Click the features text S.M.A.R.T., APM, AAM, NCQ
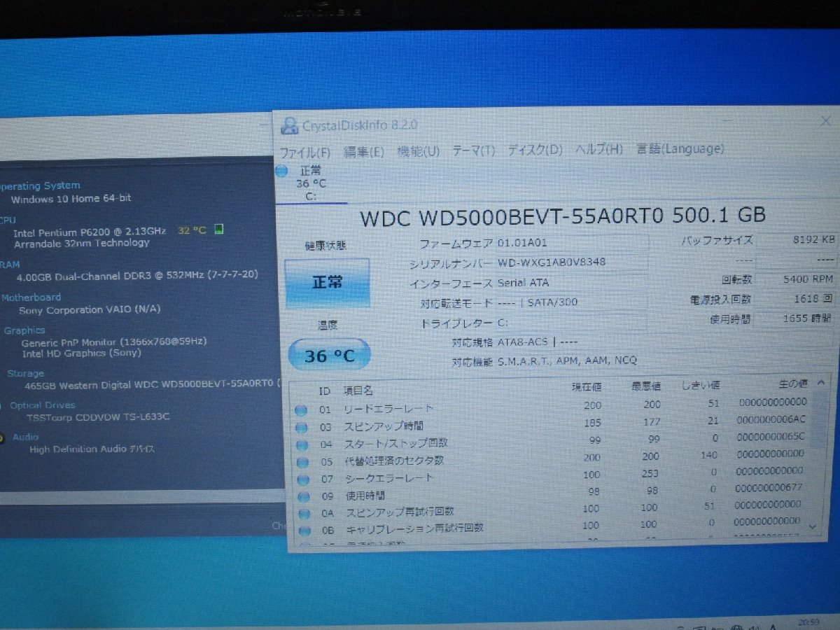Screen dimensions: 840x630 (x=567, y=361)
